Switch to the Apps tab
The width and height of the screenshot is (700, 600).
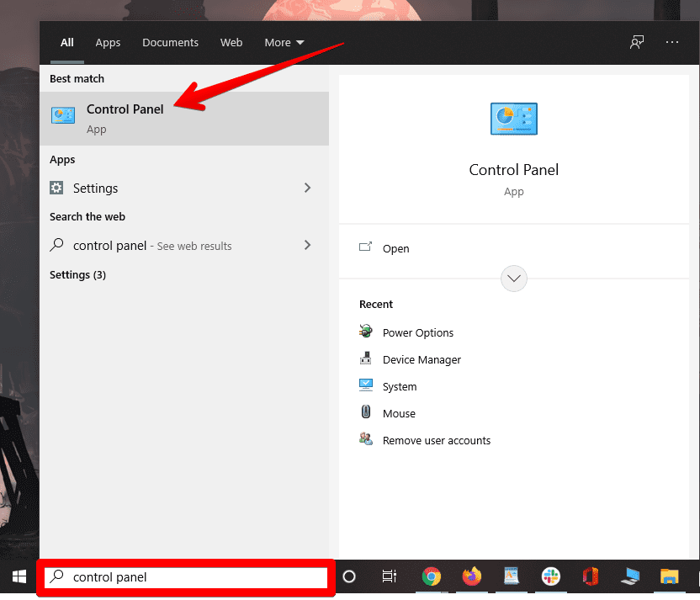pyautogui.click(x=108, y=43)
